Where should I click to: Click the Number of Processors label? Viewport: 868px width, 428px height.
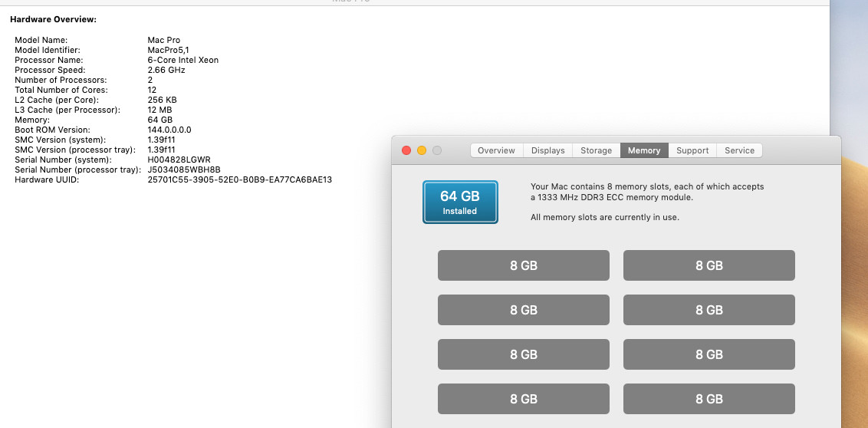pos(61,80)
